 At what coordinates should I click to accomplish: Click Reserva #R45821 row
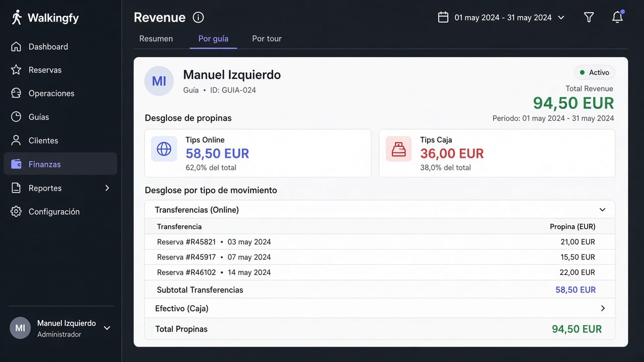[x=380, y=242]
